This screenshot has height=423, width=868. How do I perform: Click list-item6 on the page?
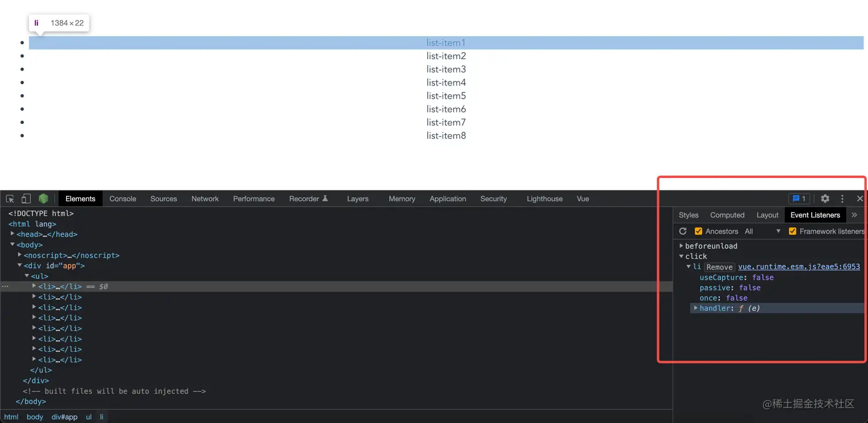coord(446,108)
